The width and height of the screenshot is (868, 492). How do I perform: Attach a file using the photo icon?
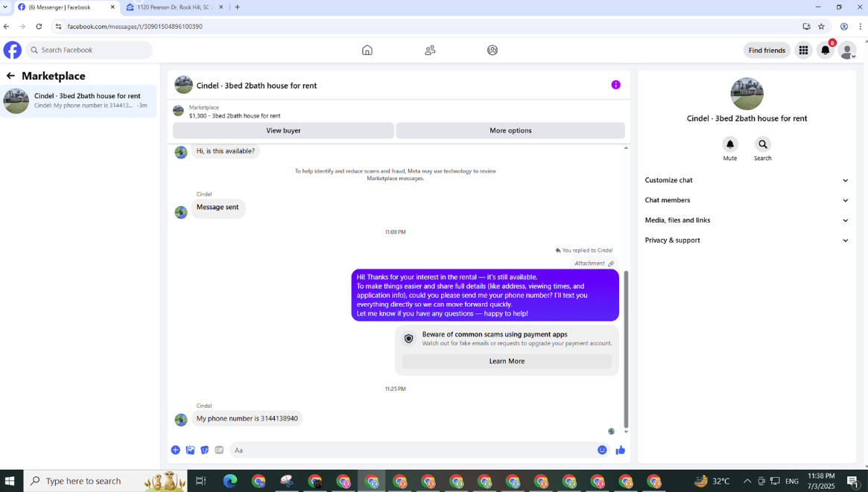pyautogui.click(x=190, y=450)
